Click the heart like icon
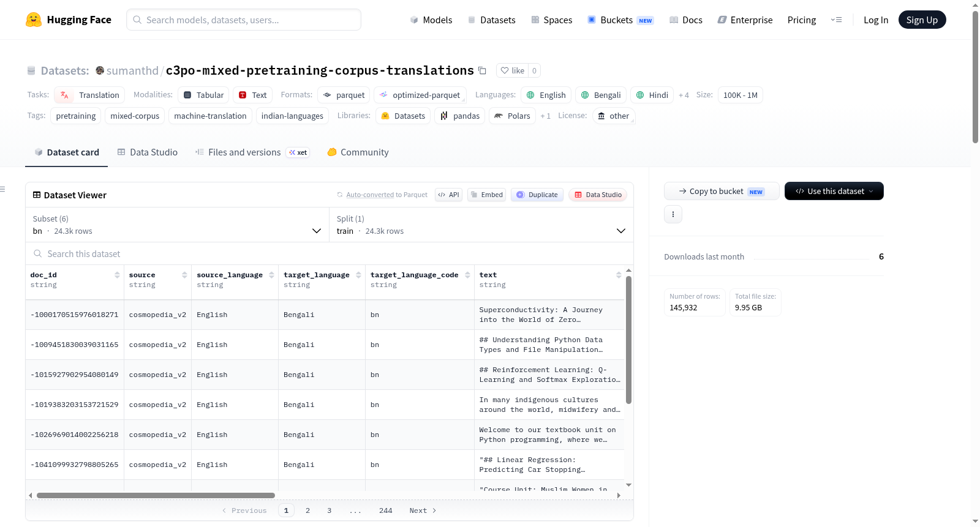The width and height of the screenshot is (980, 527). [x=505, y=70]
